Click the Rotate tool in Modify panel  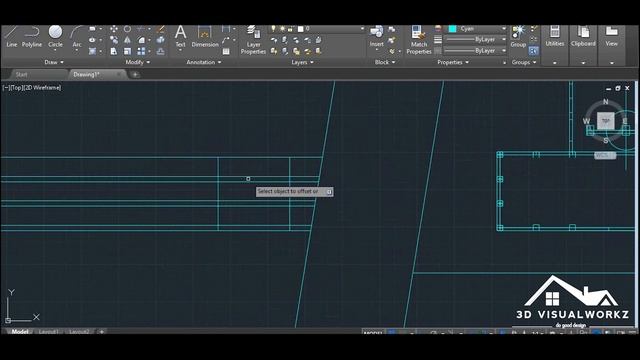tap(127, 29)
